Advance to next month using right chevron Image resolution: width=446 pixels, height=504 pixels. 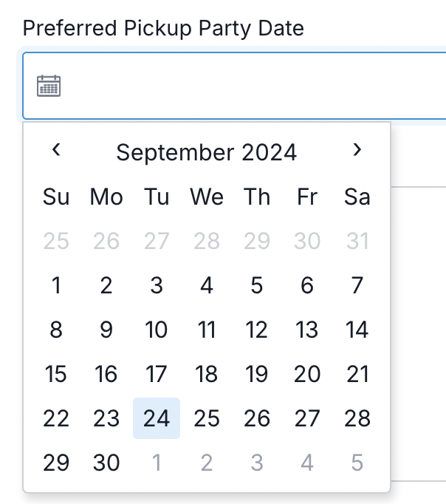pos(357,151)
